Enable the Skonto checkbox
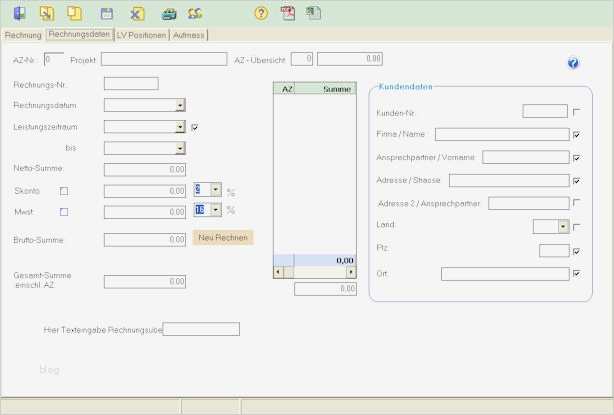Screen dimensions: 614x415 pos(64,191)
